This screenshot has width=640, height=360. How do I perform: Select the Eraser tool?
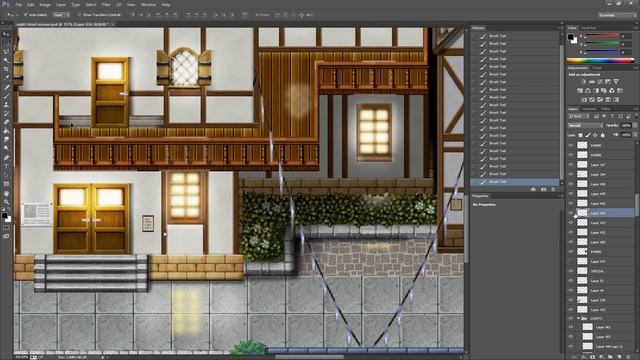(x=6, y=122)
